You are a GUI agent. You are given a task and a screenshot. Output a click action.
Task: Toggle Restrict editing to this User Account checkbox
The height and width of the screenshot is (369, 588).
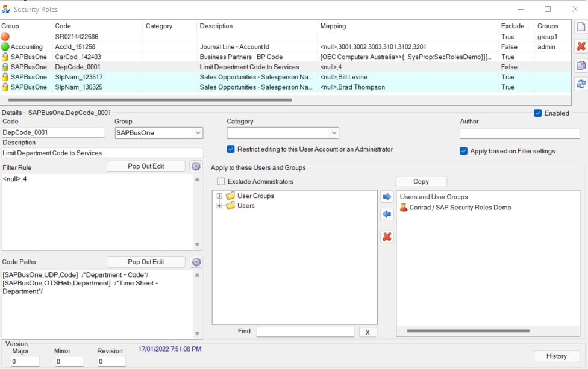point(231,149)
